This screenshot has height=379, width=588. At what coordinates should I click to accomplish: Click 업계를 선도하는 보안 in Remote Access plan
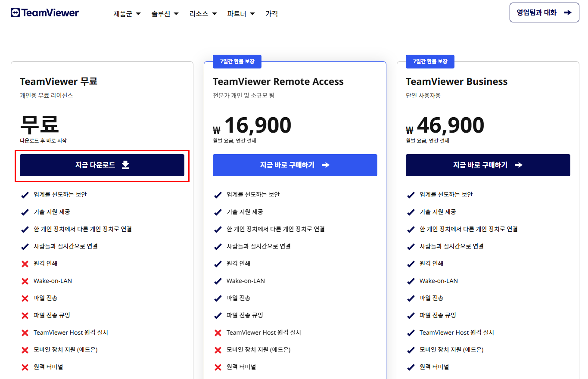pyautogui.click(x=253, y=195)
